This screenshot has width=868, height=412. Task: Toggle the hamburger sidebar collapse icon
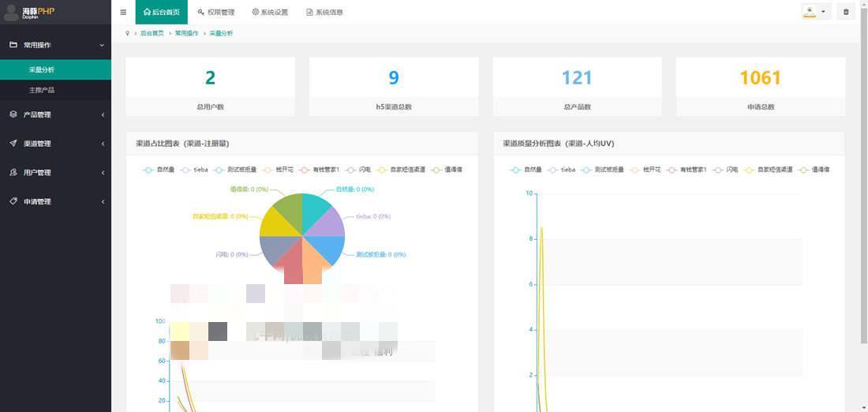click(x=123, y=12)
